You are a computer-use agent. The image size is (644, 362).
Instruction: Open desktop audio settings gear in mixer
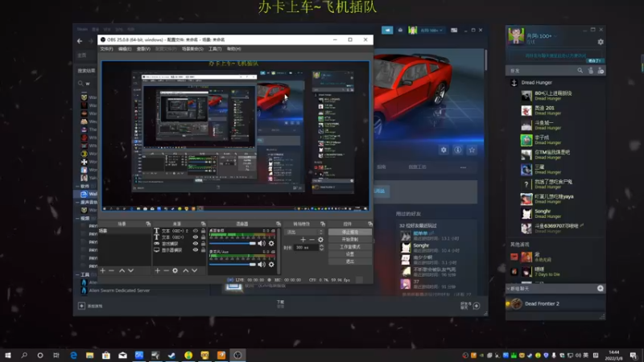point(271,244)
